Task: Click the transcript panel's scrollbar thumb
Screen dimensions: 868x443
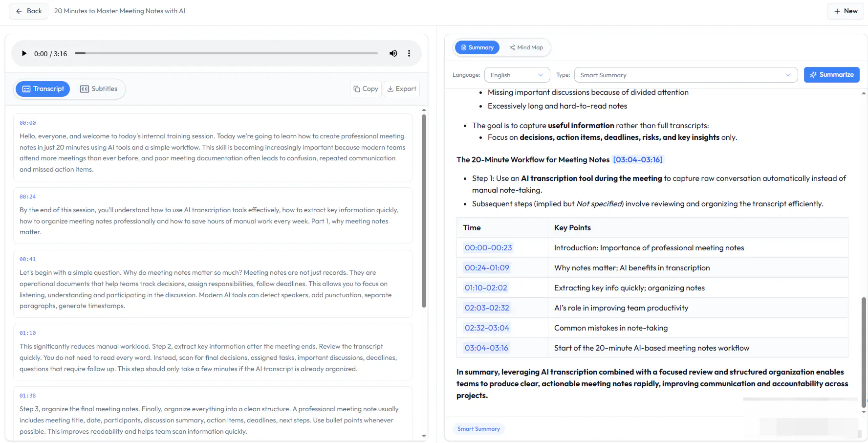Action: click(x=424, y=210)
